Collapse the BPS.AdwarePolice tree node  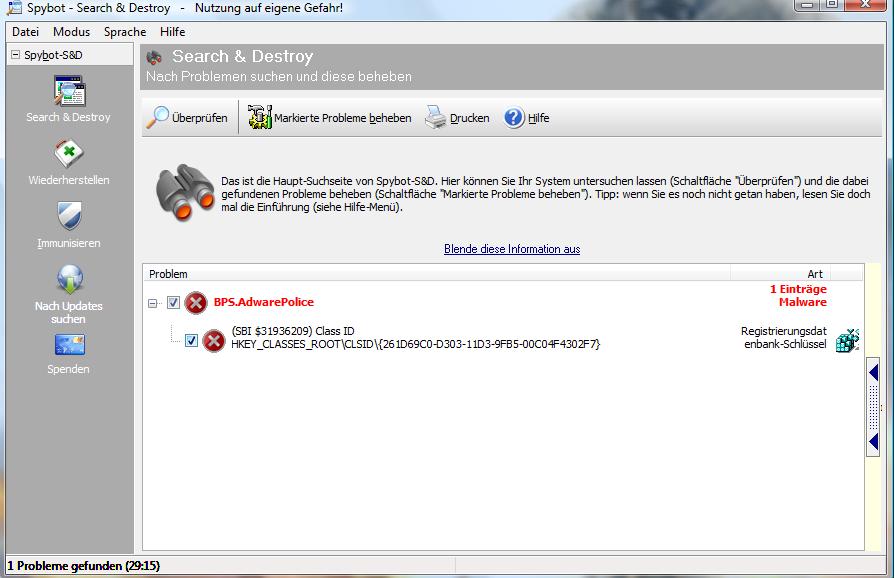(152, 303)
